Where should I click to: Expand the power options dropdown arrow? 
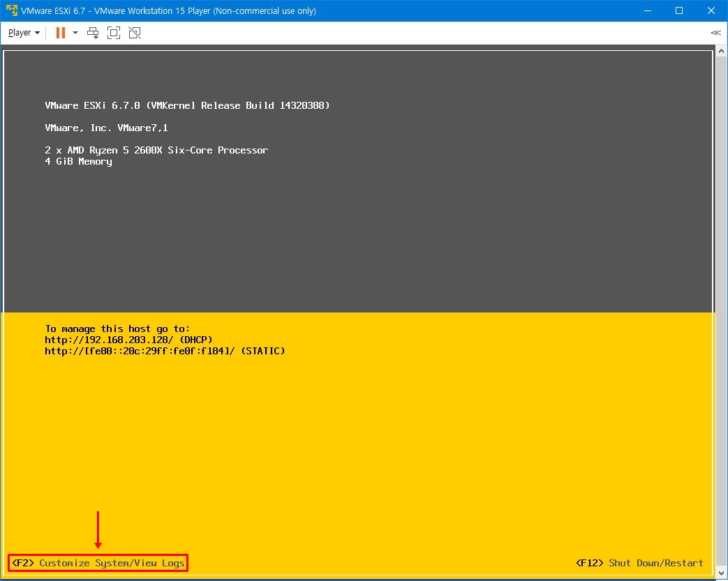75,33
